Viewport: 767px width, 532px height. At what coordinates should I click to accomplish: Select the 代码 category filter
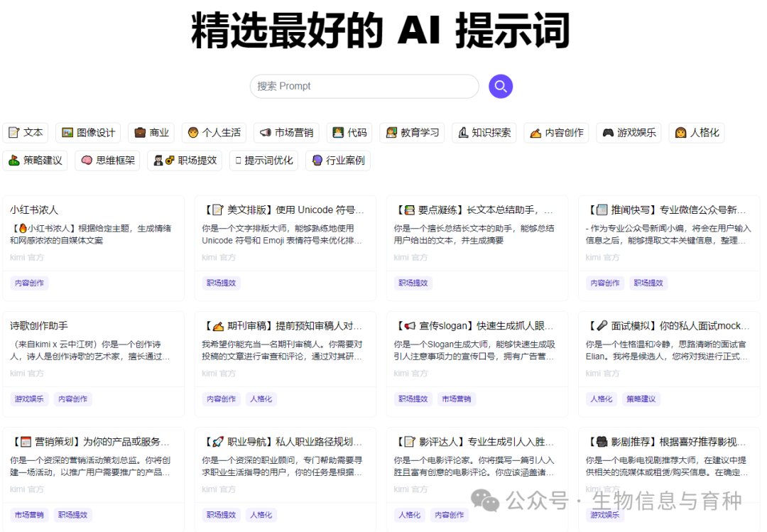point(349,133)
